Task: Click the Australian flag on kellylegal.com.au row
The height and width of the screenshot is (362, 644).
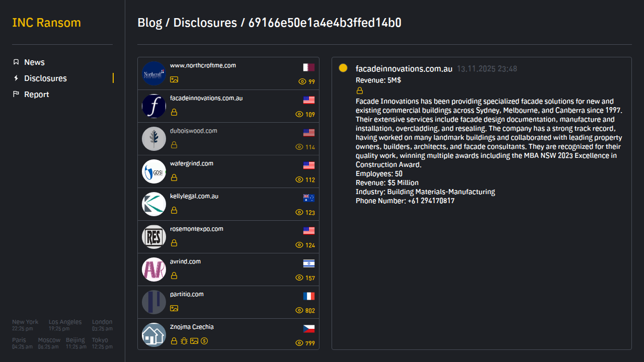Action: [309, 198]
